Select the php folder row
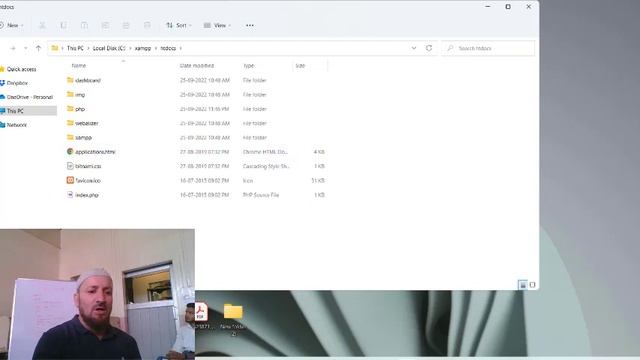This screenshot has height=360, width=640. [196, 109]
